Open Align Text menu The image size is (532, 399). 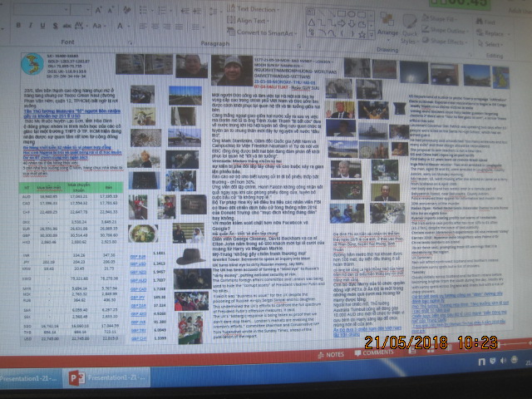tap(248, 20)
